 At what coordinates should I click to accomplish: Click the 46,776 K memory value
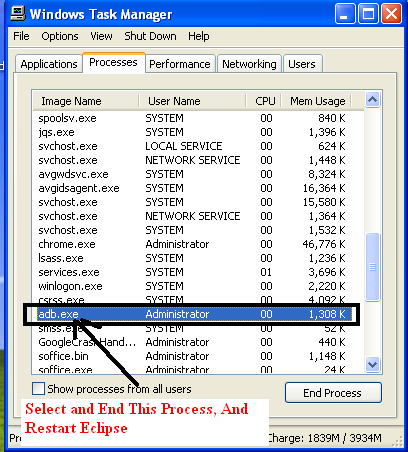click(324, 244)
